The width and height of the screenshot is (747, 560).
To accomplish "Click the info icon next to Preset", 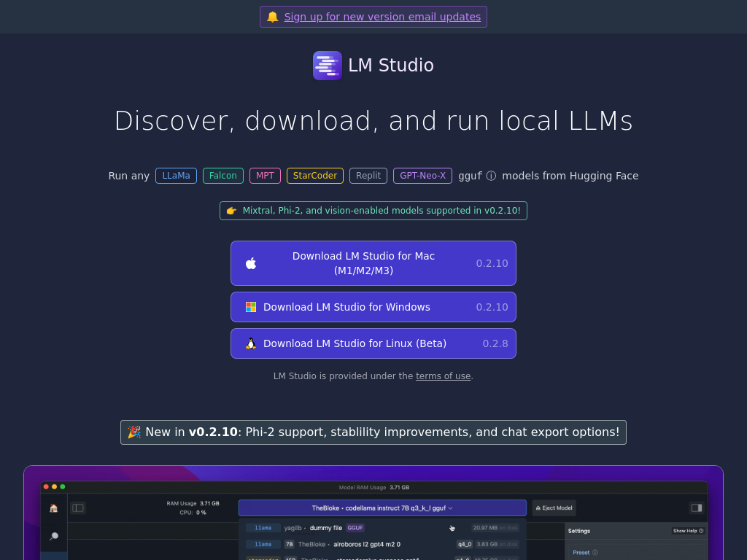I will click(x=595, y=553).
